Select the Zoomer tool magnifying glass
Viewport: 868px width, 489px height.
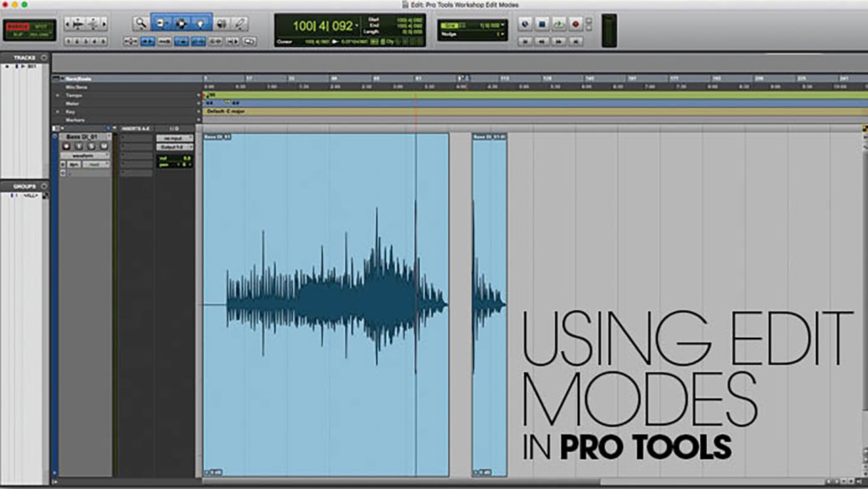click(141, 23)
